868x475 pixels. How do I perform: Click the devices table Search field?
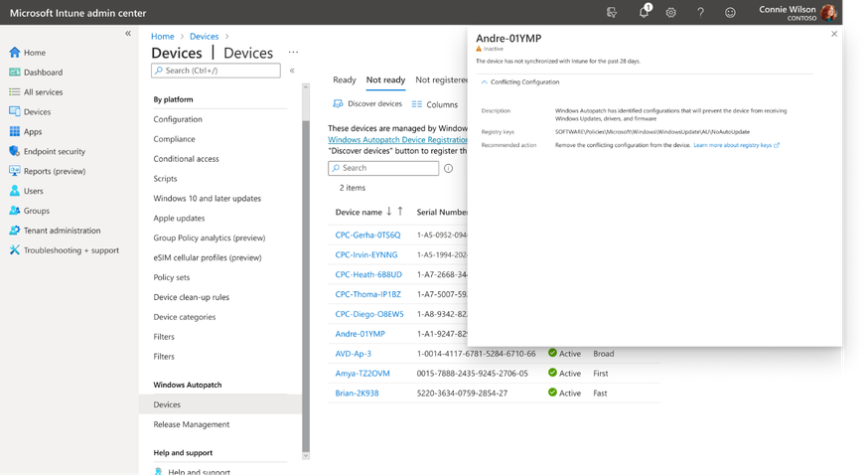coord(383,168)
